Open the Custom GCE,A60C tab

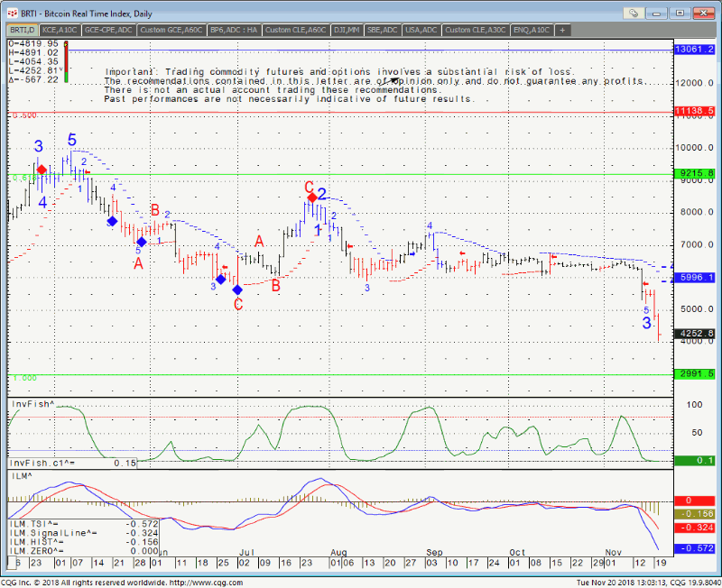pos(171,30)
